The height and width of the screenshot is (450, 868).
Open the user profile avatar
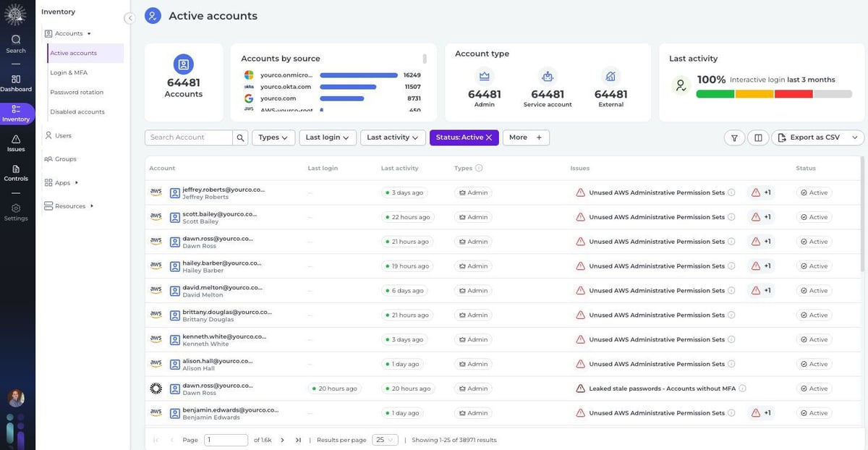tap(16, 397)
